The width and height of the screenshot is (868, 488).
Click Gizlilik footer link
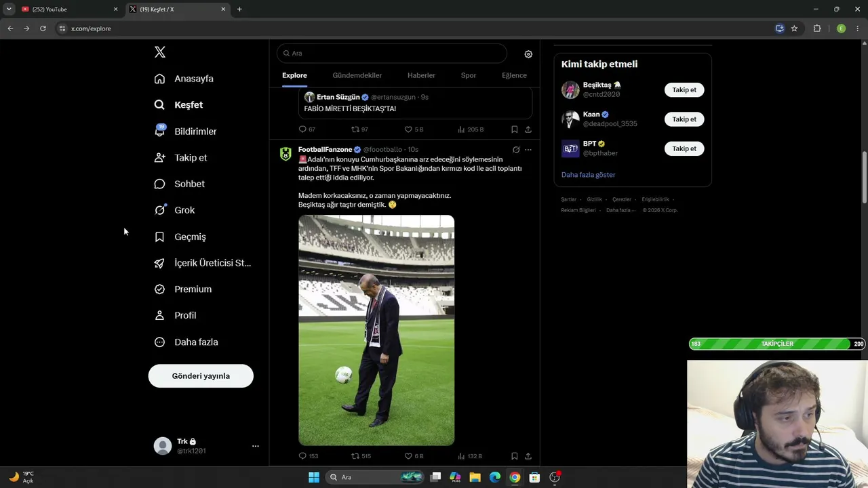[x=594, y=200]
